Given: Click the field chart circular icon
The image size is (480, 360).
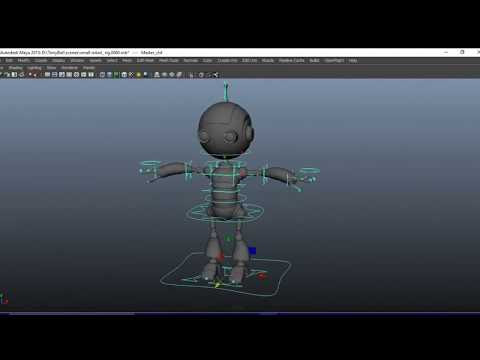Looking at the screenshot, I should [76, 75].
